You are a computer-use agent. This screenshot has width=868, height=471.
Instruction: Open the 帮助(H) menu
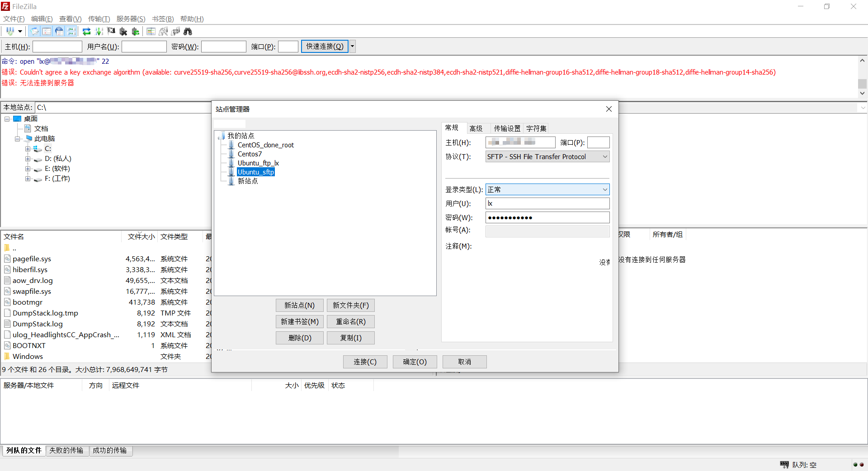coord(192,19)
